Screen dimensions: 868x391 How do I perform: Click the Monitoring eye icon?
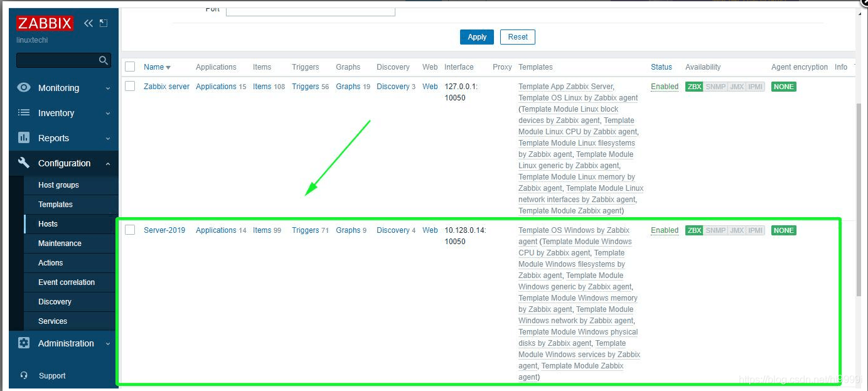point(24,88)
